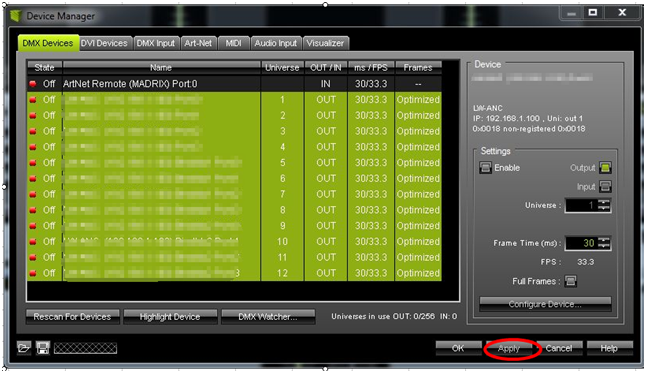Open the DMX Watcher
The height and width of the screenshot is (373, 646).
(268, 317)
